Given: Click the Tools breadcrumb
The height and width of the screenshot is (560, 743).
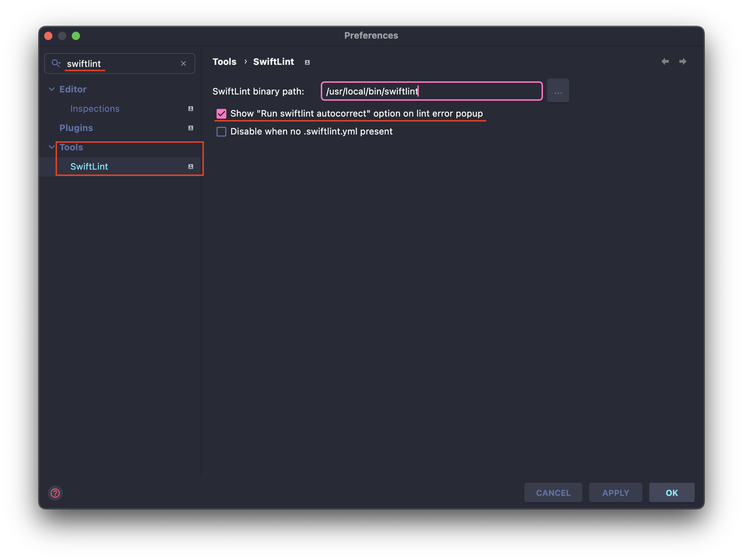Looking at the screenshot, I should [x=225, y=62].
